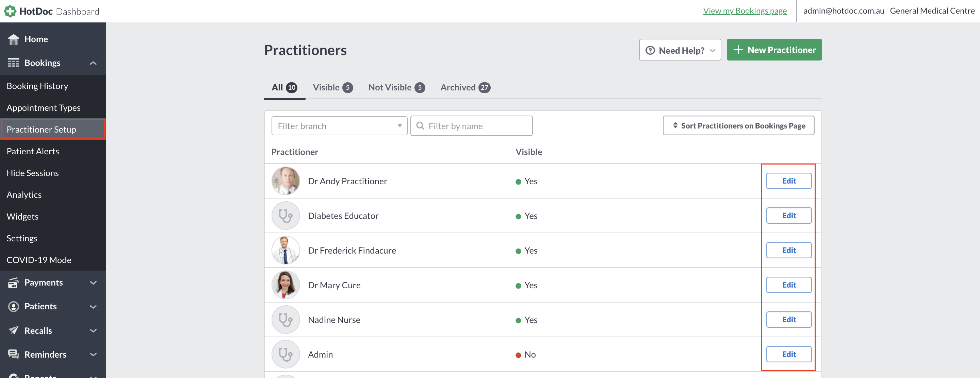This screenshot has height=378, width=980.
Task: Click the Diabetes Educator name
Action: click(343, 216)
